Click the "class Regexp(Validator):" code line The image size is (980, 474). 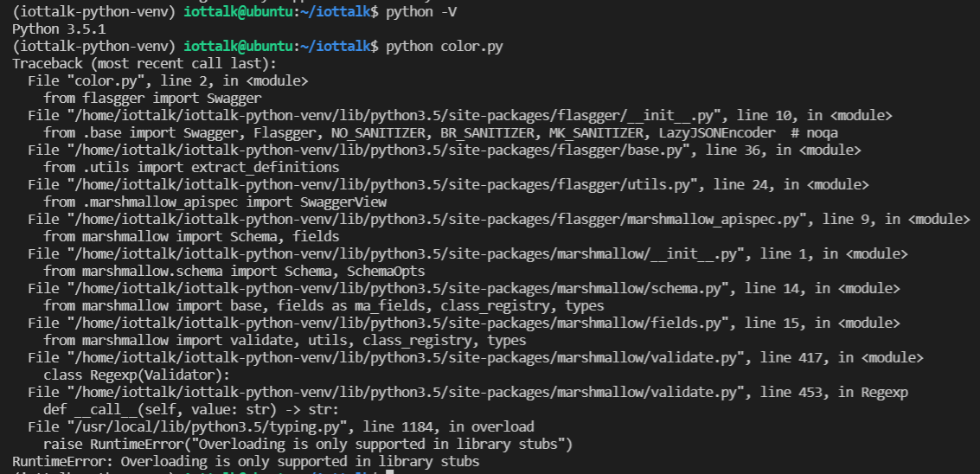(137, 375)
